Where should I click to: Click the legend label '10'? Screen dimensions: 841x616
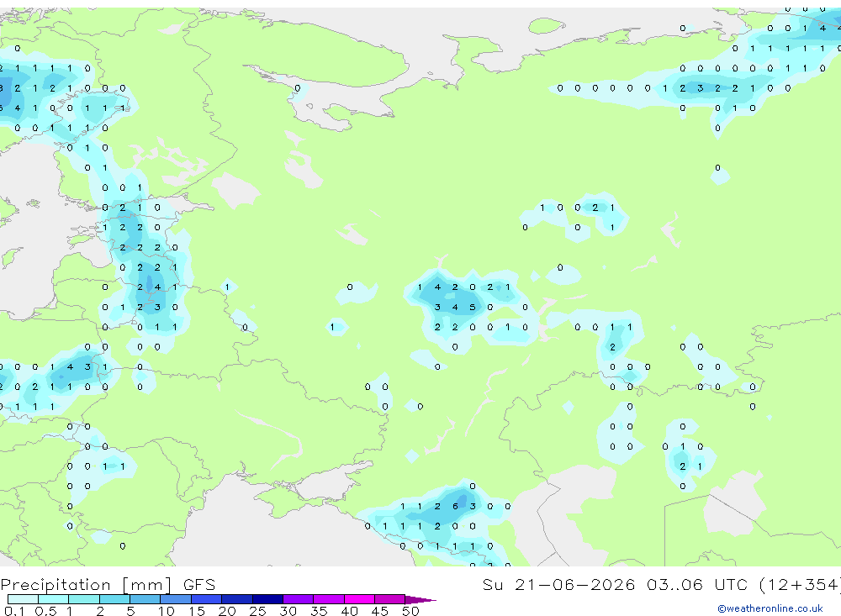(167, 611)
